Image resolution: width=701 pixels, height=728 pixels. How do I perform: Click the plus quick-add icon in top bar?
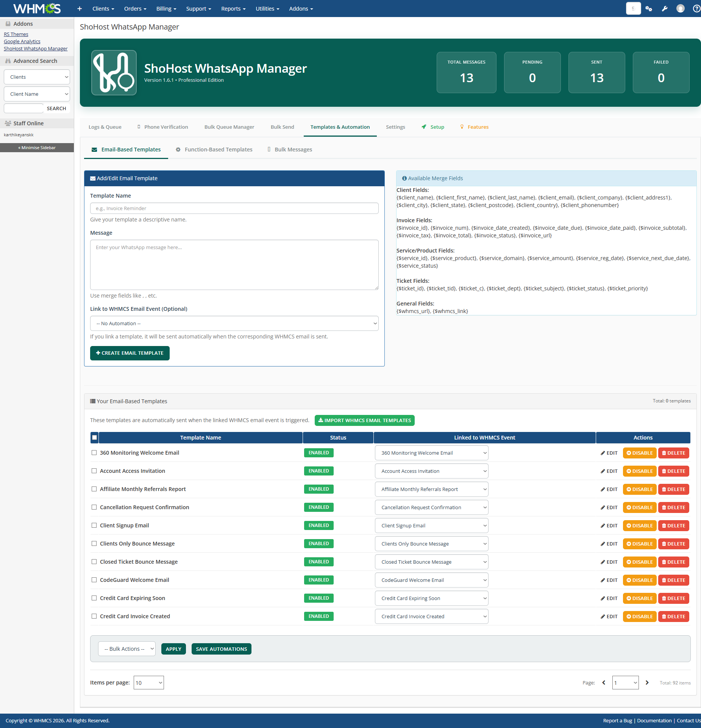coord(80,9)
